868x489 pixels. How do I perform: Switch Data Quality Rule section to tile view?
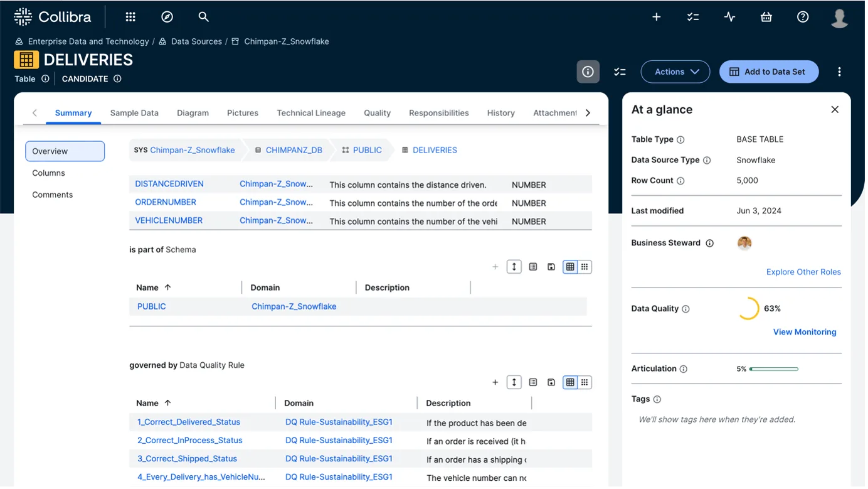(x=585, y=382)
